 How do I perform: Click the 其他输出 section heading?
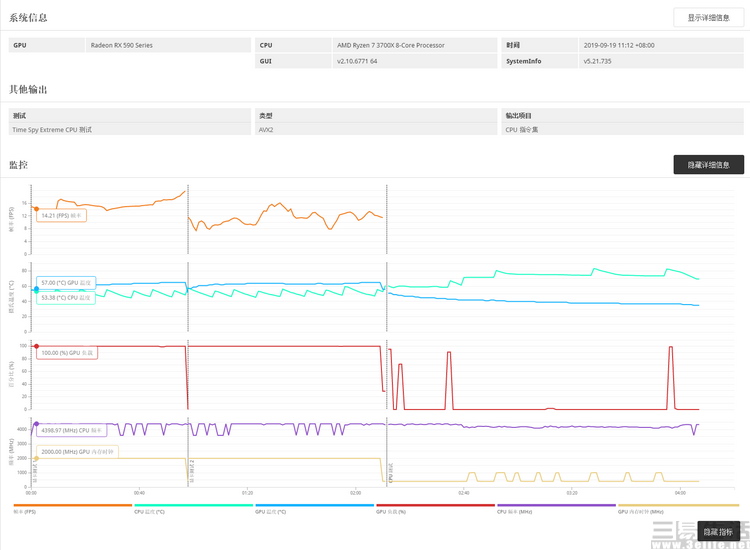click(28, 89)
